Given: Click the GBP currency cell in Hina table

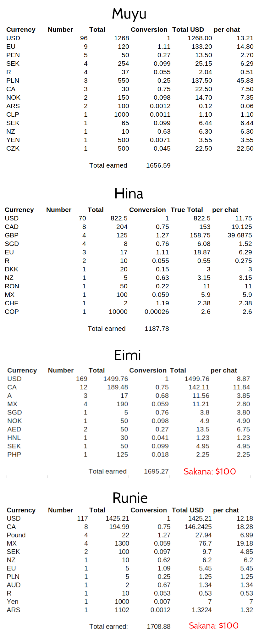Looking at the screenshot, I should click(x=12, y=235).
